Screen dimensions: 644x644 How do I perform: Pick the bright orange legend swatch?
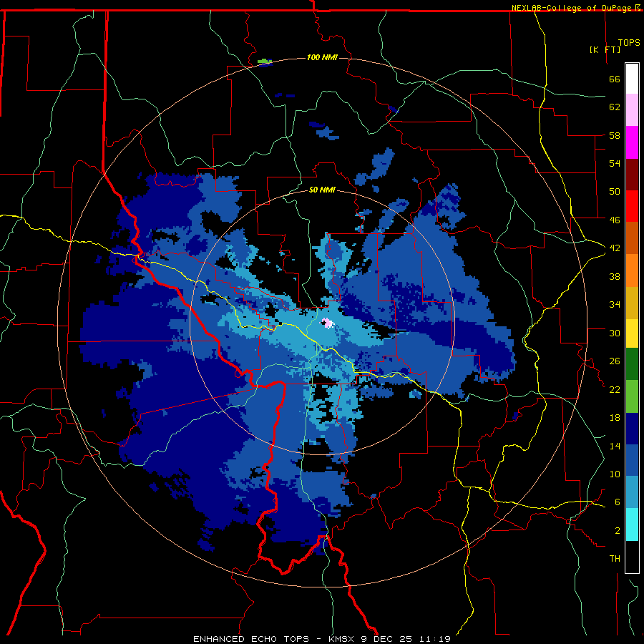(x=632, y=270)
